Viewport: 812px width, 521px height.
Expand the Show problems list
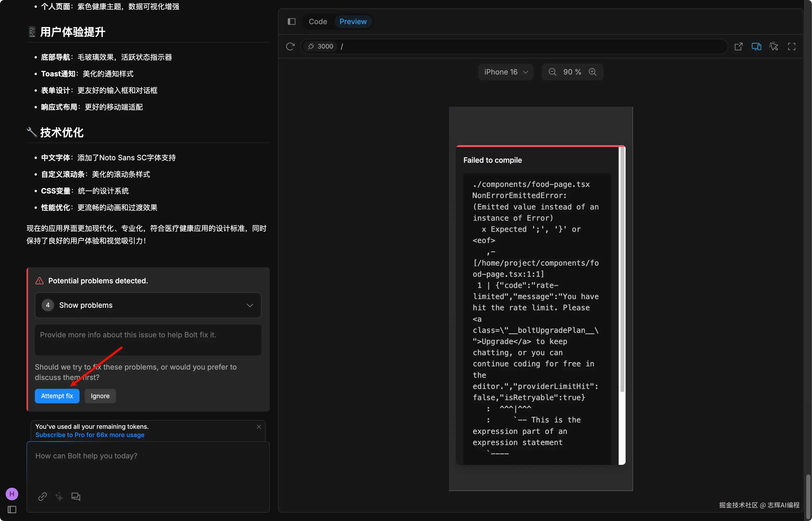[148, 305]
